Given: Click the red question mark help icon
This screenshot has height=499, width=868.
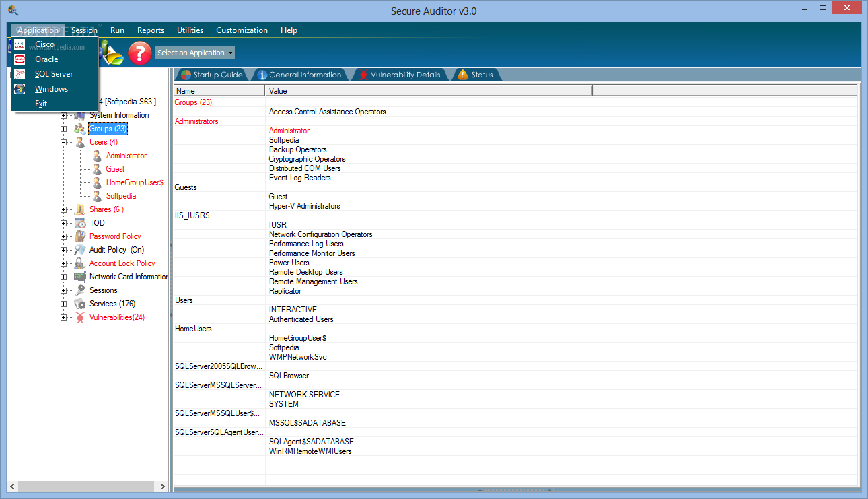Looking at the screenshot, I should (139, 53).
